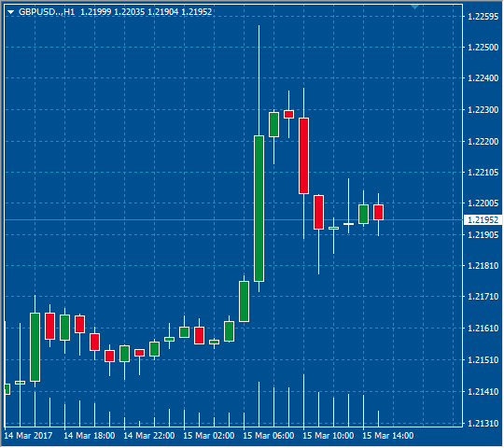Select the largest red candle body
Screen dimensions: 504x448
point(303,156)
